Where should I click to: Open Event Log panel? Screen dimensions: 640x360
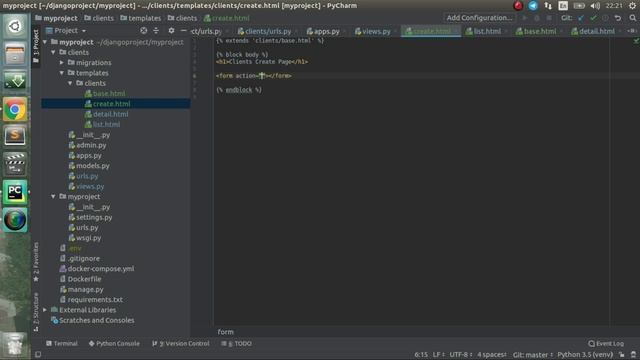point(606,344)
